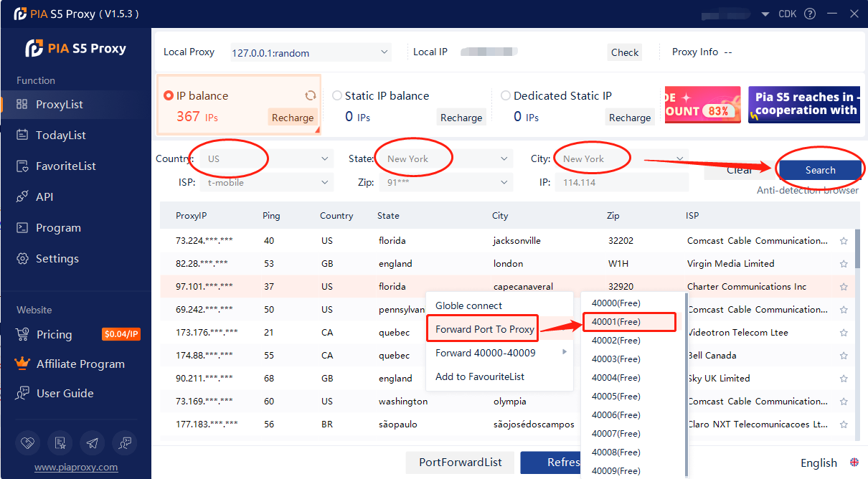Click the Anti-detection browser link
868x479 pixels.
point(808,191)
